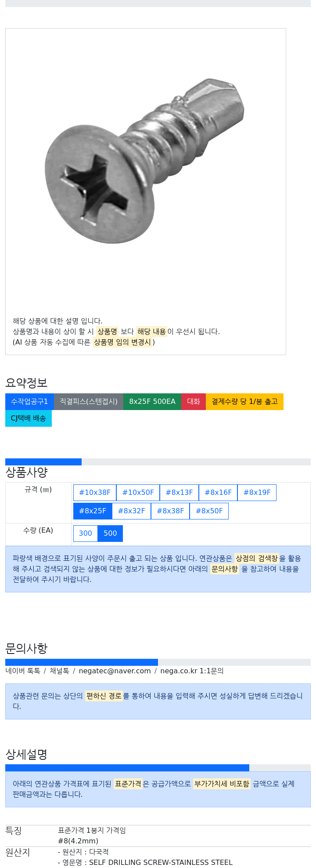Click the red 대화 brand tag
Screen dimensions: 316x868
[x=194, y=402]
